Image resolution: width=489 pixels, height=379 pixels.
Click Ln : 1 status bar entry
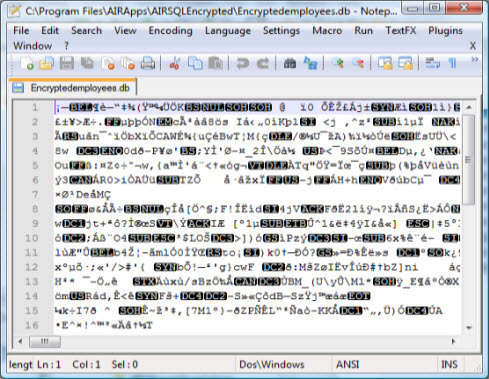[x=49, y=364]
